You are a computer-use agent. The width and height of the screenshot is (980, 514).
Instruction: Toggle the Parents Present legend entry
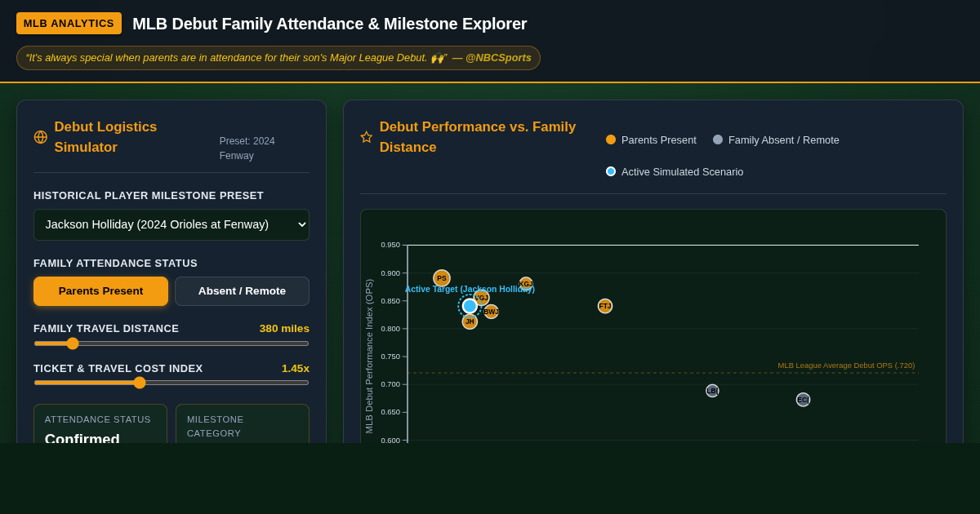[x=651, y=140]
